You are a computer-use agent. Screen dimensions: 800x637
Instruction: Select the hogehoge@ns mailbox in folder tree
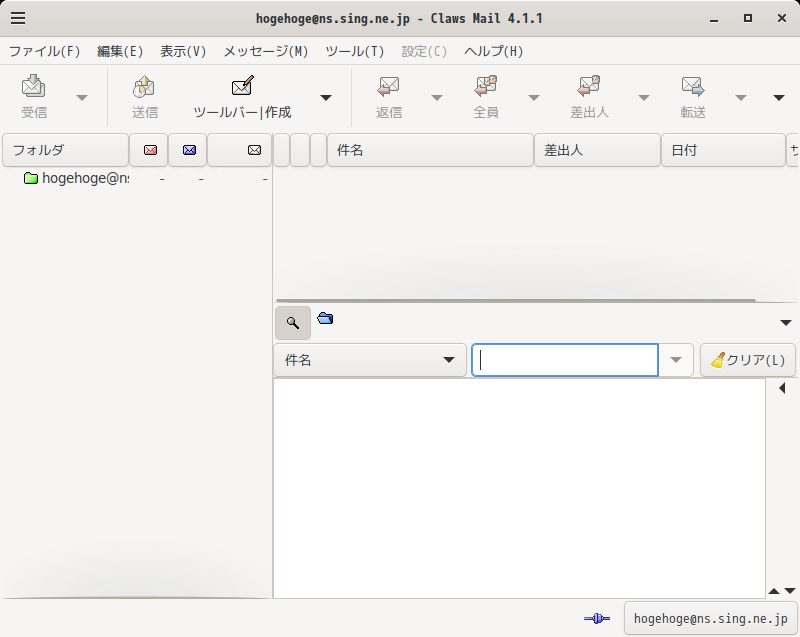[x=77, y=178]
